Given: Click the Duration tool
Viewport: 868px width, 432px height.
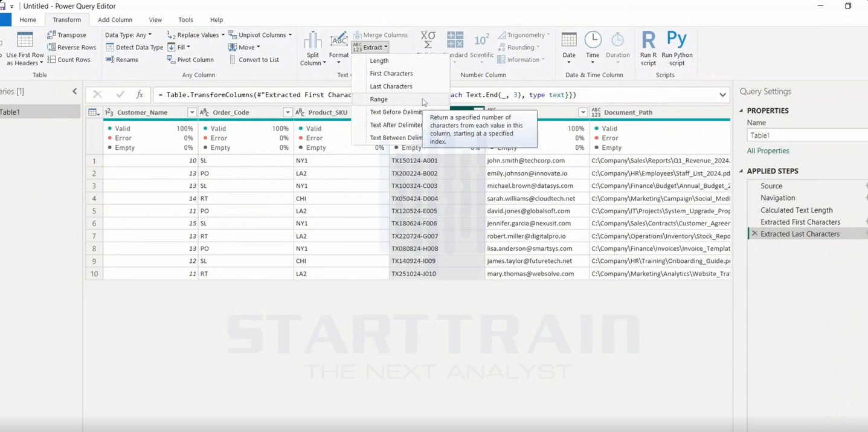Looking at the screenshot, I should [x=617, y=48].
